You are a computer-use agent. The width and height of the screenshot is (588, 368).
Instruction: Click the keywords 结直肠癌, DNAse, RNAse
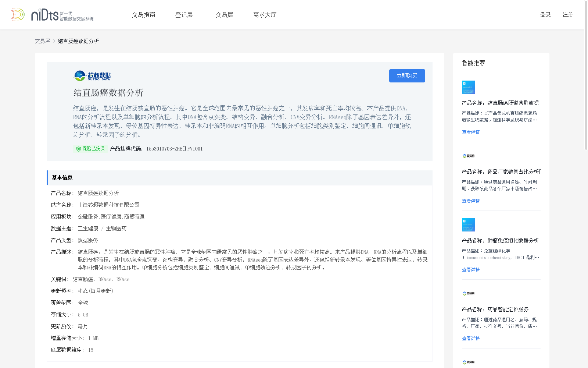tap(101, 279)
